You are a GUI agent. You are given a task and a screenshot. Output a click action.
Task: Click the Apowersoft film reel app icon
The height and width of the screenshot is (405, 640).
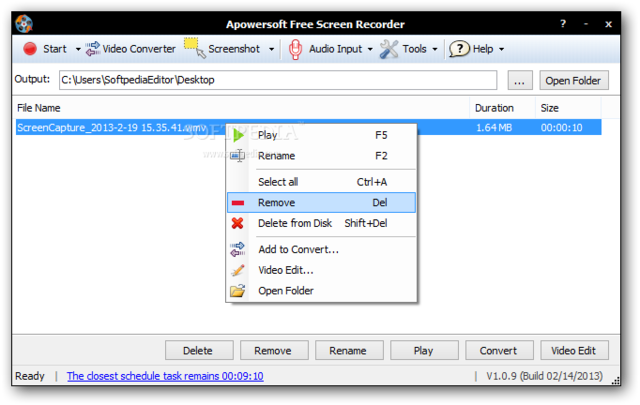pyautogui.click(x=24, y=24)
